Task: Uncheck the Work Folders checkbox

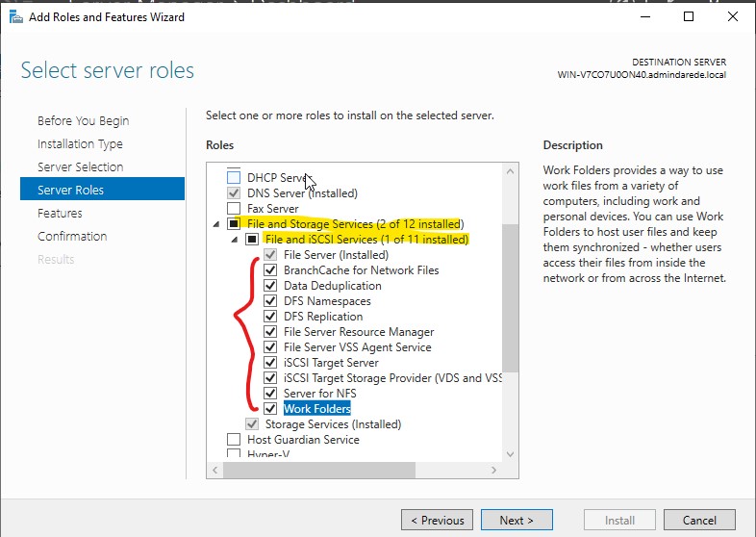Action: click(270, 409)
